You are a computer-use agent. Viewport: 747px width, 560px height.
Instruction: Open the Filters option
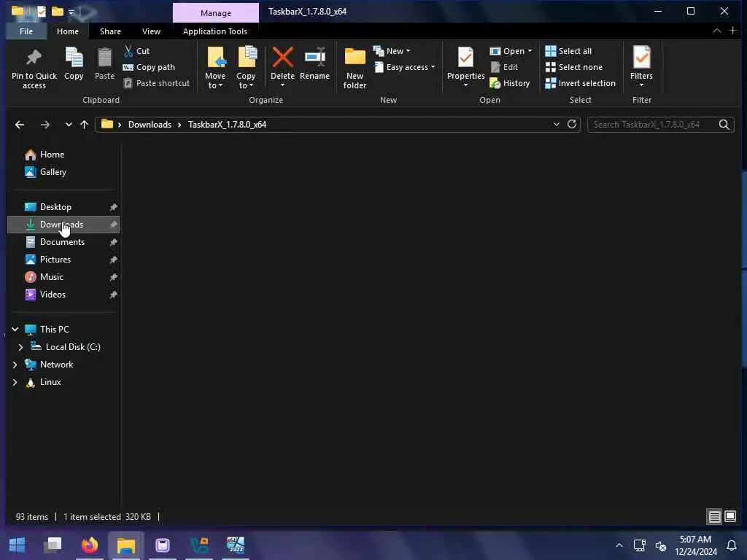point(641,67)
